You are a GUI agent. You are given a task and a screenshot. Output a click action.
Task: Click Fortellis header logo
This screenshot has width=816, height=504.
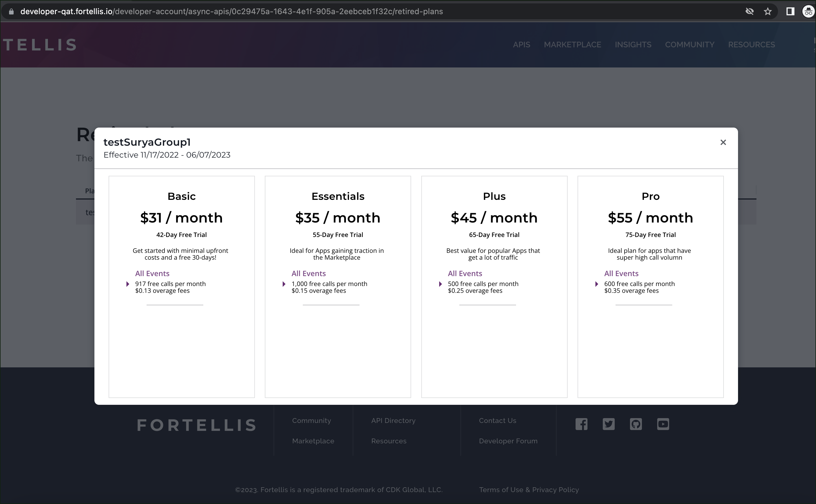pyautogui.click(x=40, y=45)
